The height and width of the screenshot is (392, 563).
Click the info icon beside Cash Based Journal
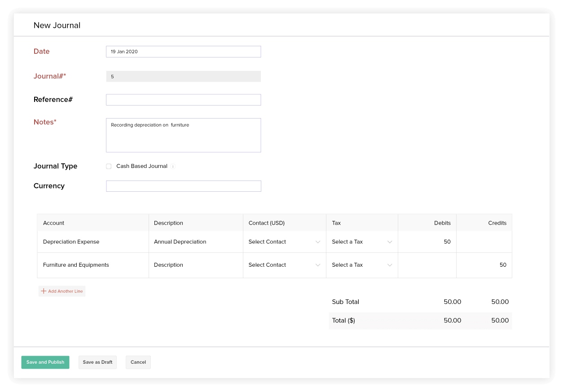click(x=174, y=166)
